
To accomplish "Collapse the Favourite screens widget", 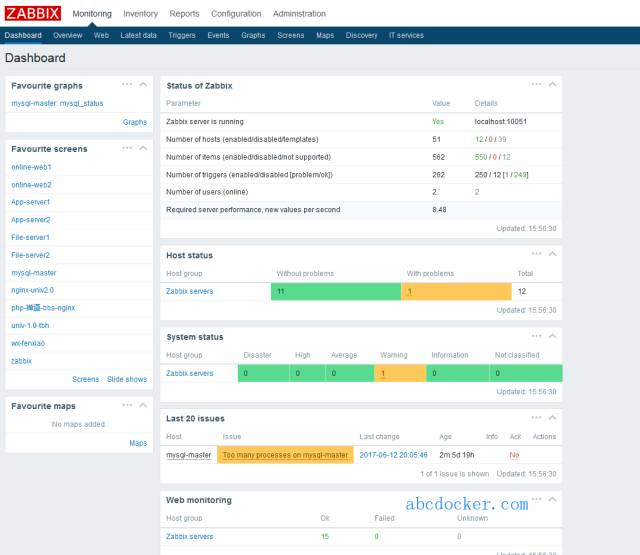I will [143, 148].
